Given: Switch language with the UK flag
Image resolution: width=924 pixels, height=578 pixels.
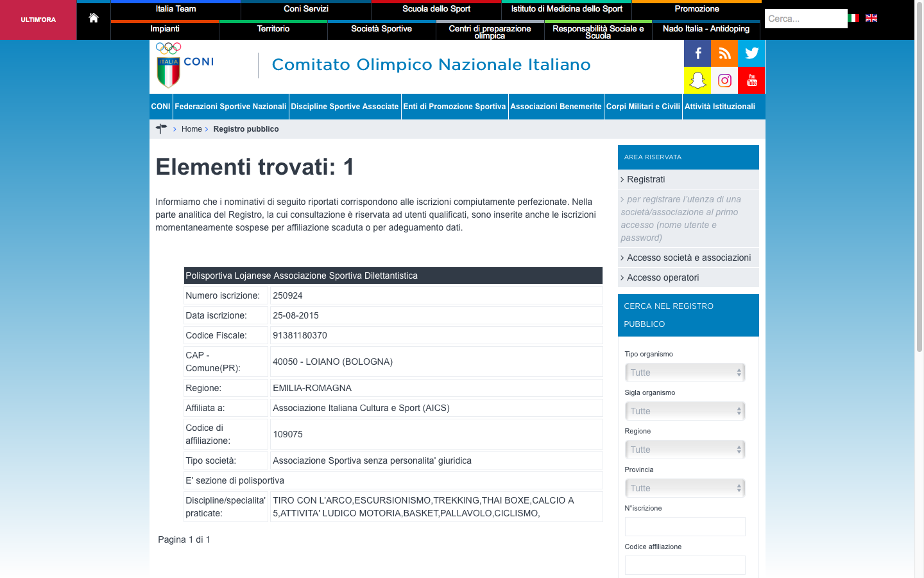Looking at the screenshot, I should click(x=871, y=18).
